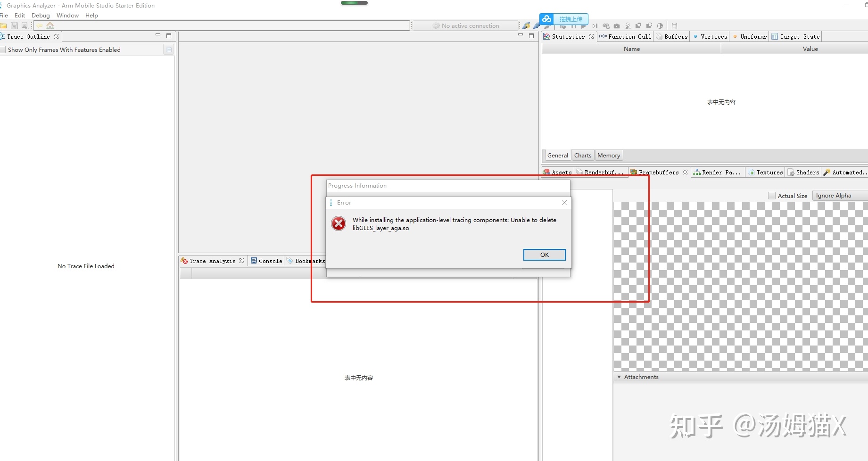This screenshot has height=461, width=868.
Task: Close the Error dialog with X
Action: 564,203
